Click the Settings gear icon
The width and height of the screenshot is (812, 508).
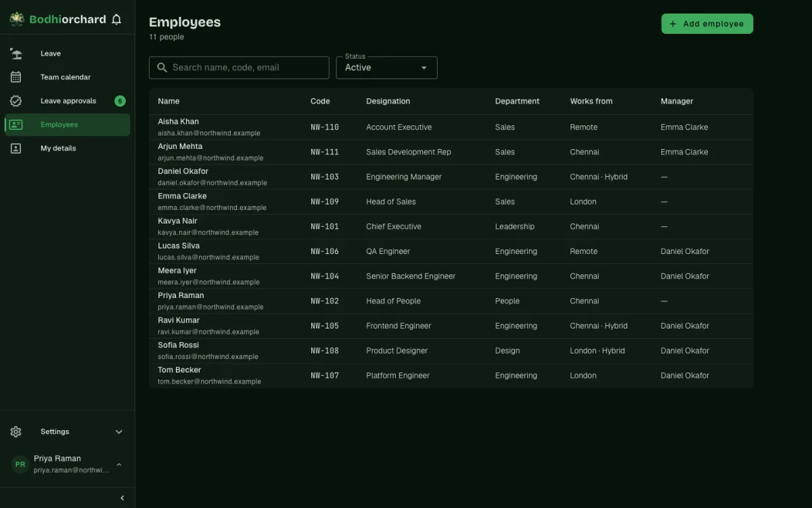(16, 431)
